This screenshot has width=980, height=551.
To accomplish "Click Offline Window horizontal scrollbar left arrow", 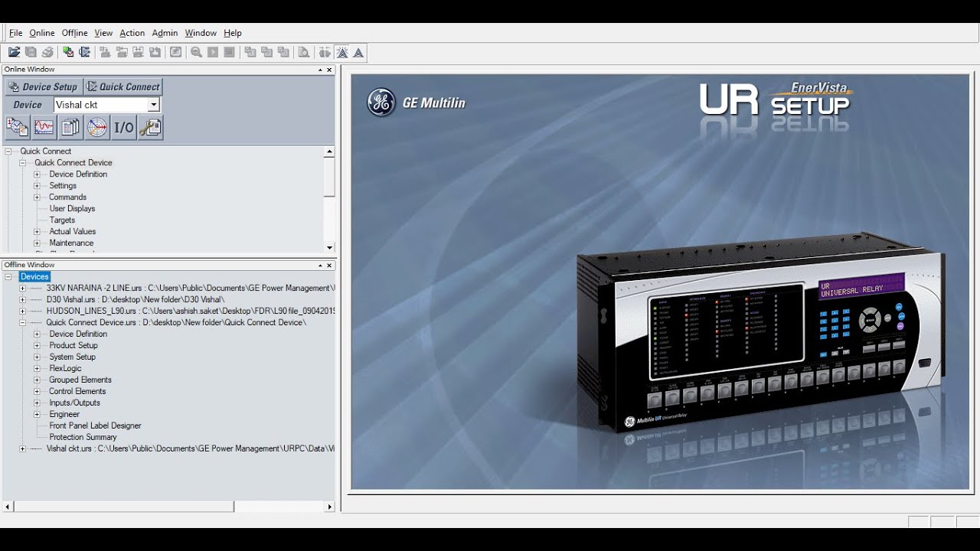I will click(x=8, y=507).
